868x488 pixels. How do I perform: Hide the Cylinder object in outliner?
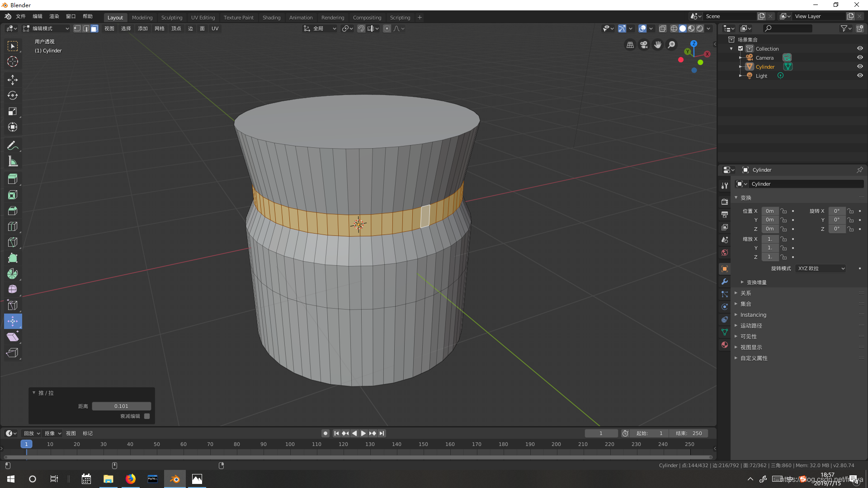(860, 66)
